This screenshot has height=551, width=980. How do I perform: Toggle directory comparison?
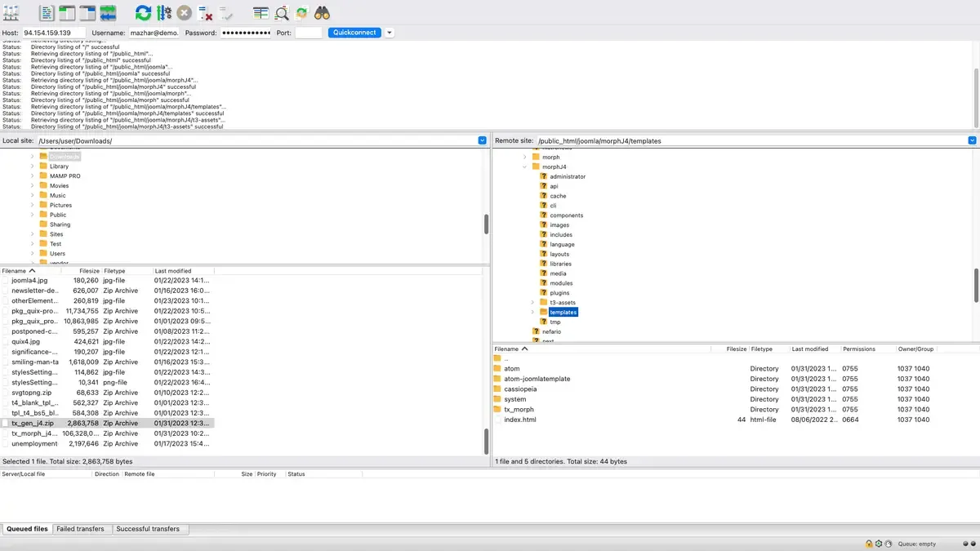(x=282, y=13)
